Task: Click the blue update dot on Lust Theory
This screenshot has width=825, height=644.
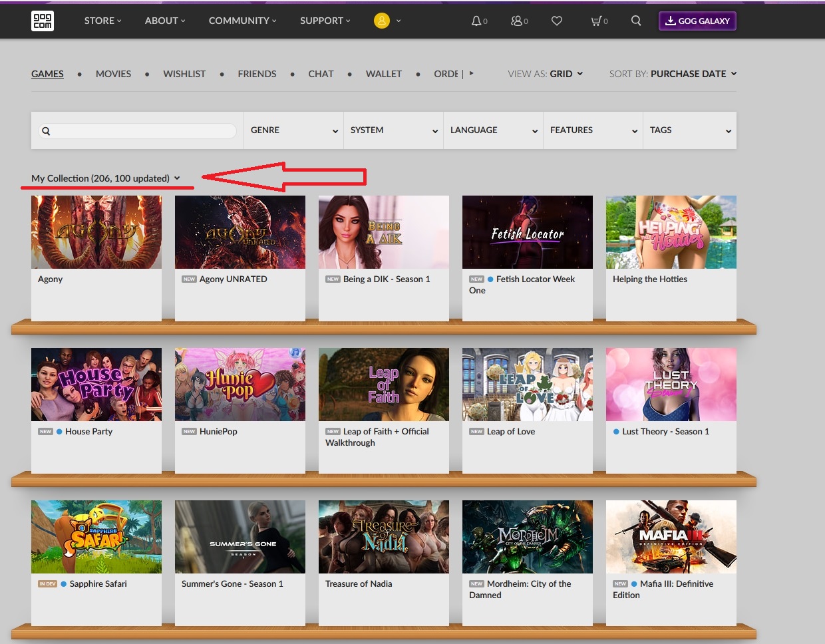Action: [x=616, y=432]
